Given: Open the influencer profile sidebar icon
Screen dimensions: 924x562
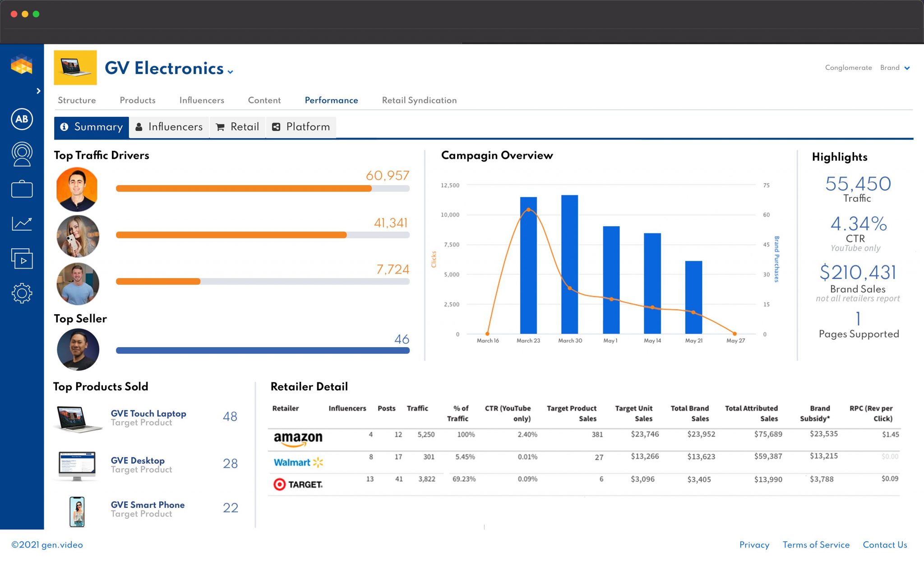Looking at the screenshot, I should point(22,154).
